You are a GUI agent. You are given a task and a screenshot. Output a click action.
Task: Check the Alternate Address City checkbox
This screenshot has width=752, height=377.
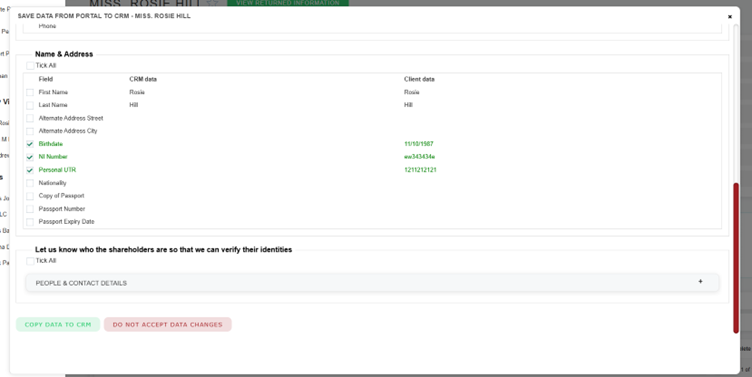(x=30, y=131)
